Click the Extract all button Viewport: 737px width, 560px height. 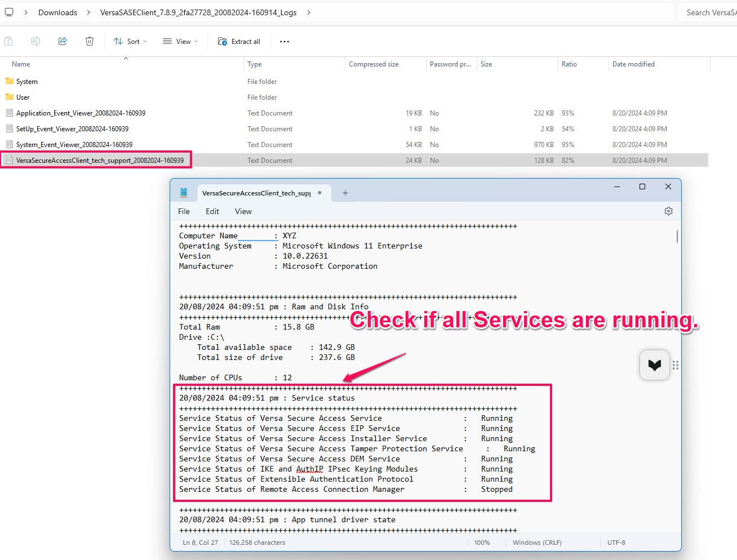[x=239, y=41]
